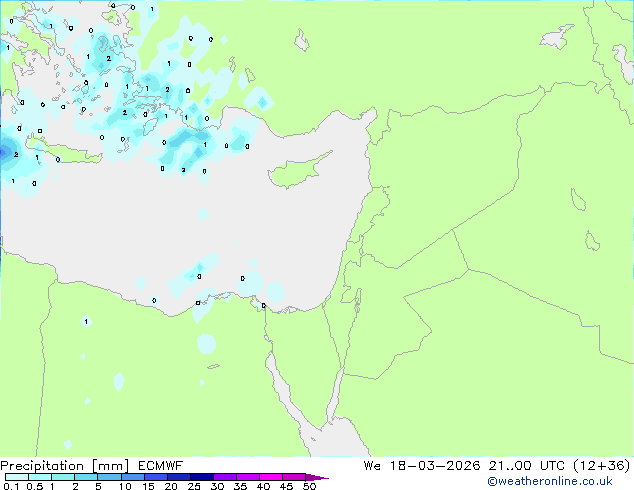The width and height of the screenshot is (634, 490).
Task: Click the 30–35 mm purple legend swatch
Action: pyautogui.click(x=225, y=477)
